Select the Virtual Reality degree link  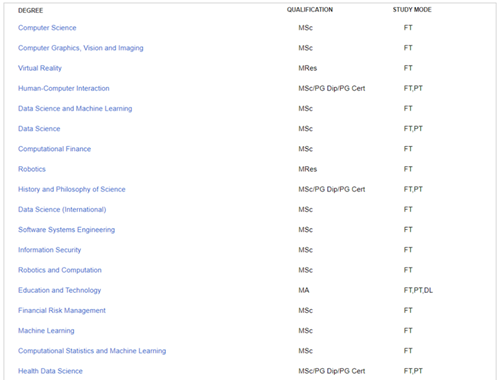(x=40, y=68)
